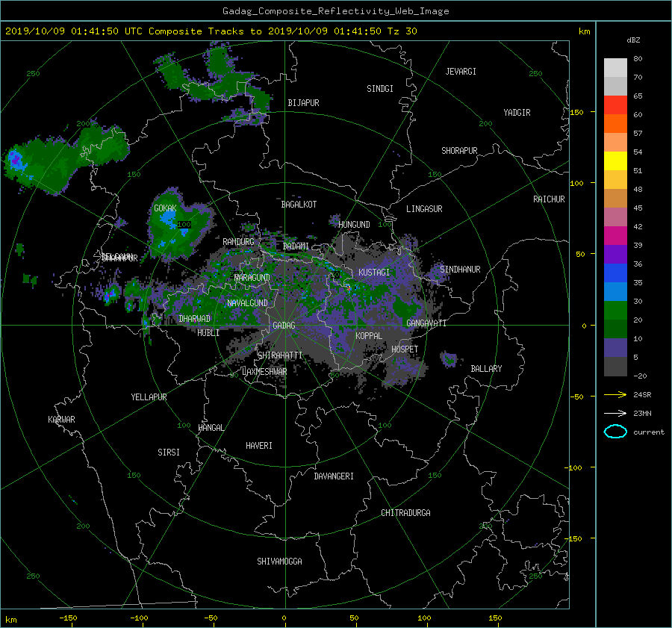Click the KUSTAGI city label

374,273
